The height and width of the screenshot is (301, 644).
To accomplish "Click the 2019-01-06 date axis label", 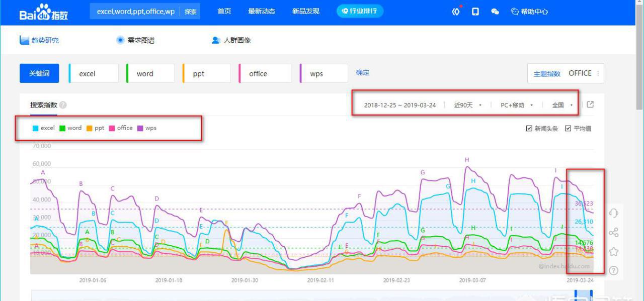I will click(93, 280).
